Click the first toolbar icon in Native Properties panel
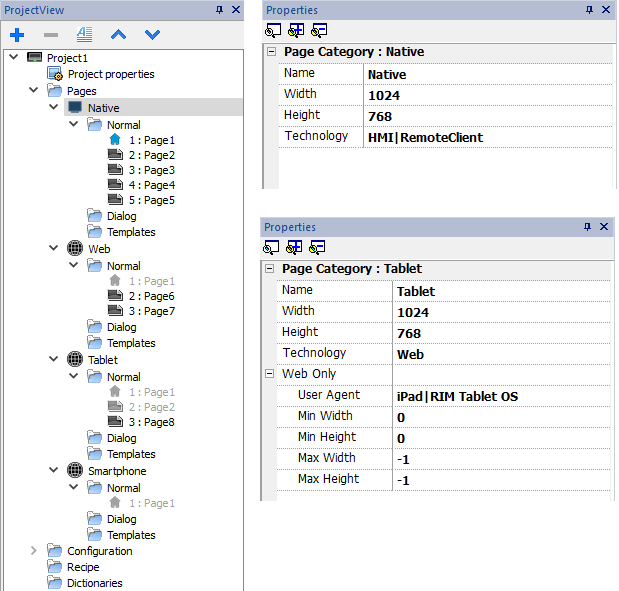 [x=273, y=30]
